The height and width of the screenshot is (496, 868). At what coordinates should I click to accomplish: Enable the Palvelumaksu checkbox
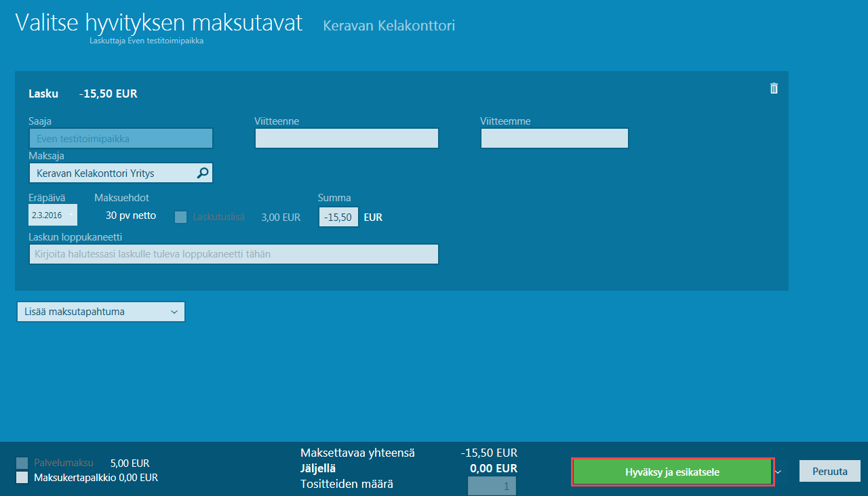(22, 463)
